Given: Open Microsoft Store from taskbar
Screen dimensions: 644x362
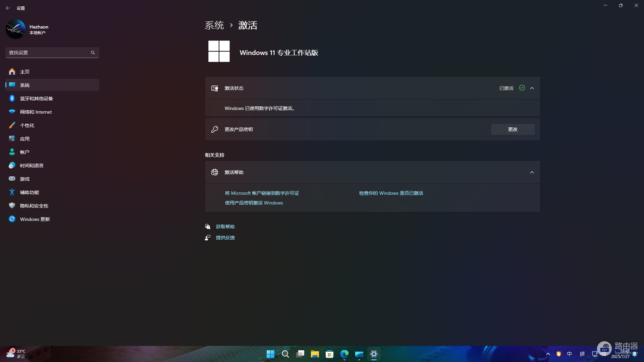Looking at the screenshot, I should tap(330, 354).
